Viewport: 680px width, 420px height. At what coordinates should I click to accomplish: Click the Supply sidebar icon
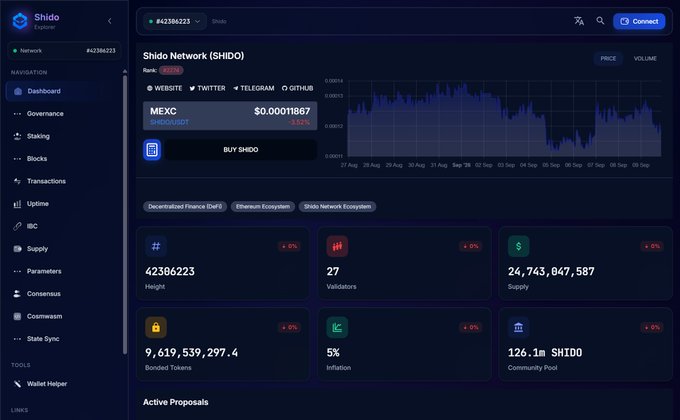tap(17, 249)
